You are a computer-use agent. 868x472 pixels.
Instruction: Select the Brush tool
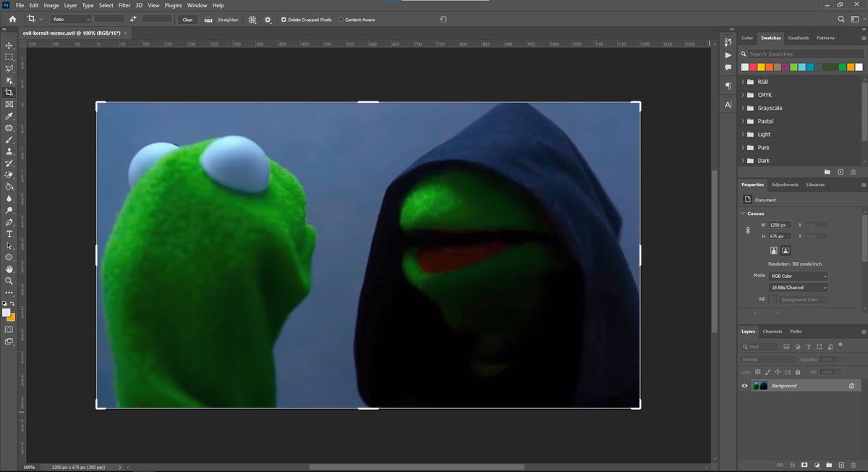9,140
